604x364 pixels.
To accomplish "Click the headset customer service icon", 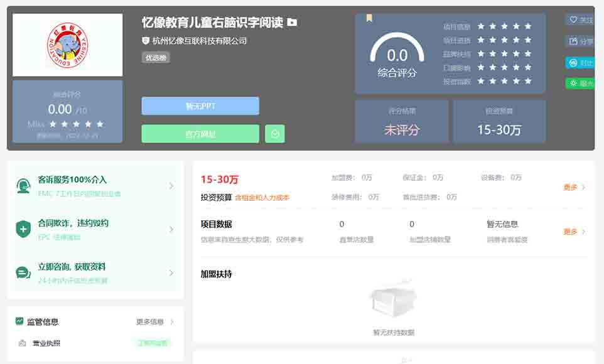I will [x=23, y=186].
